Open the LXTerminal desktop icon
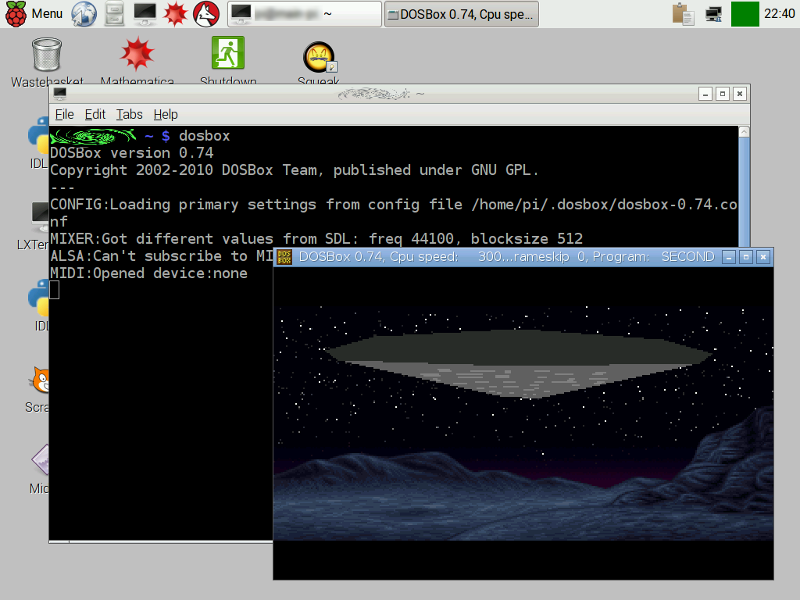This screenshot has height=600, width=800. pyautogui.click(x=34, y=226)
